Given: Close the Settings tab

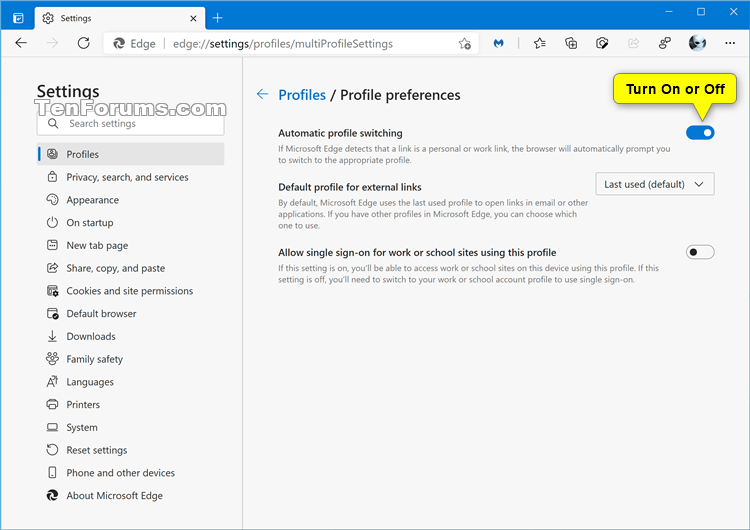Looking at the screenshot, I should click(x=193, y=18).
